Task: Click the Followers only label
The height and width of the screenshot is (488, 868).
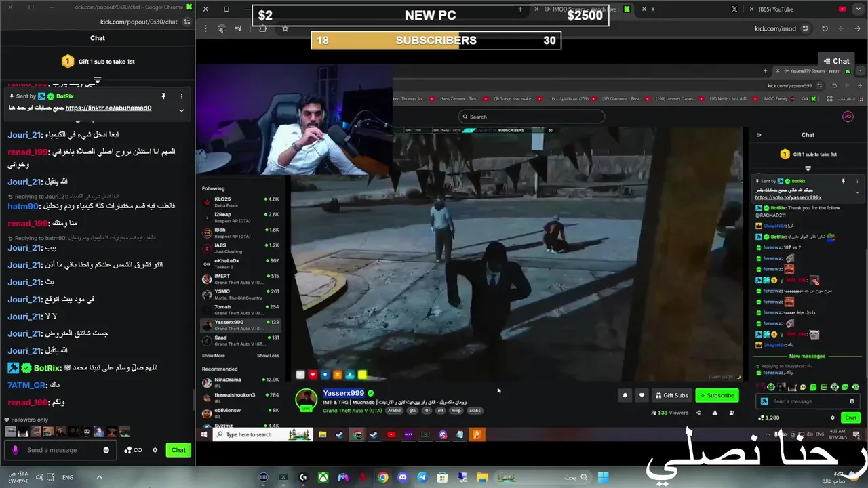Action: pyautogui.click(x=29, y=420)
